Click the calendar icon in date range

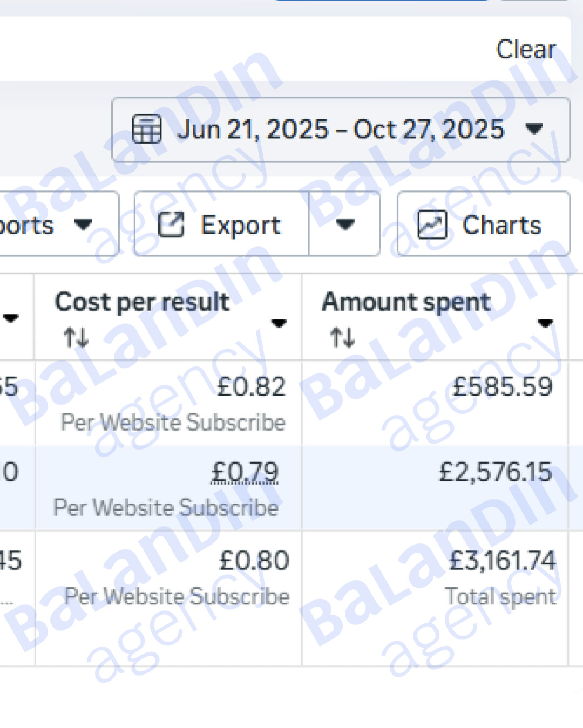tap(146, 130)
